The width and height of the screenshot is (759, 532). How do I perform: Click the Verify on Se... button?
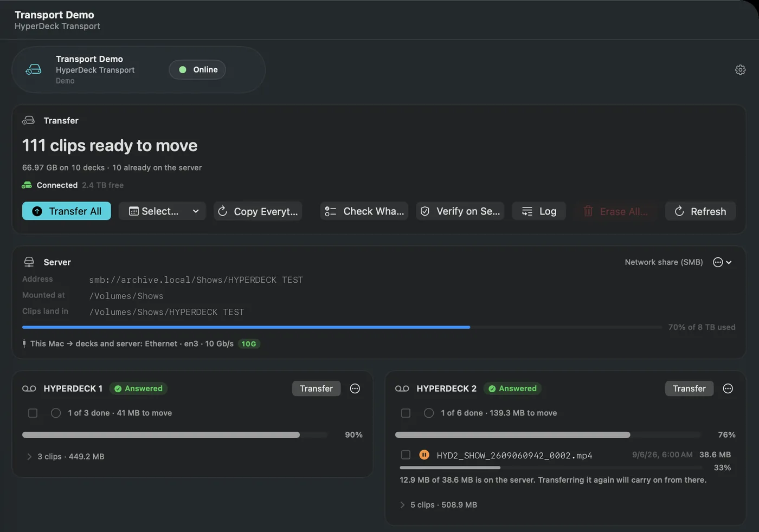(460, 211)
